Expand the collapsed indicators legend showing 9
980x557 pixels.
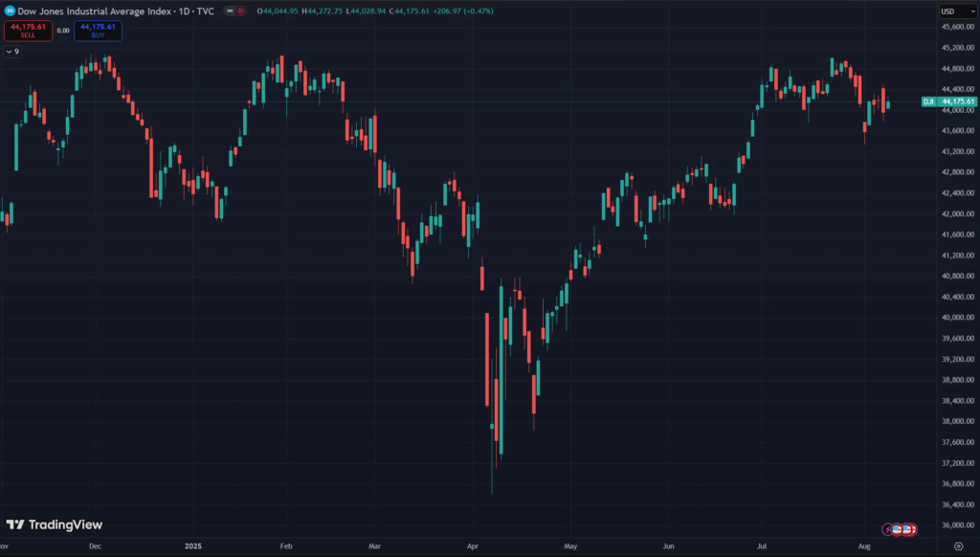[12, 52]
